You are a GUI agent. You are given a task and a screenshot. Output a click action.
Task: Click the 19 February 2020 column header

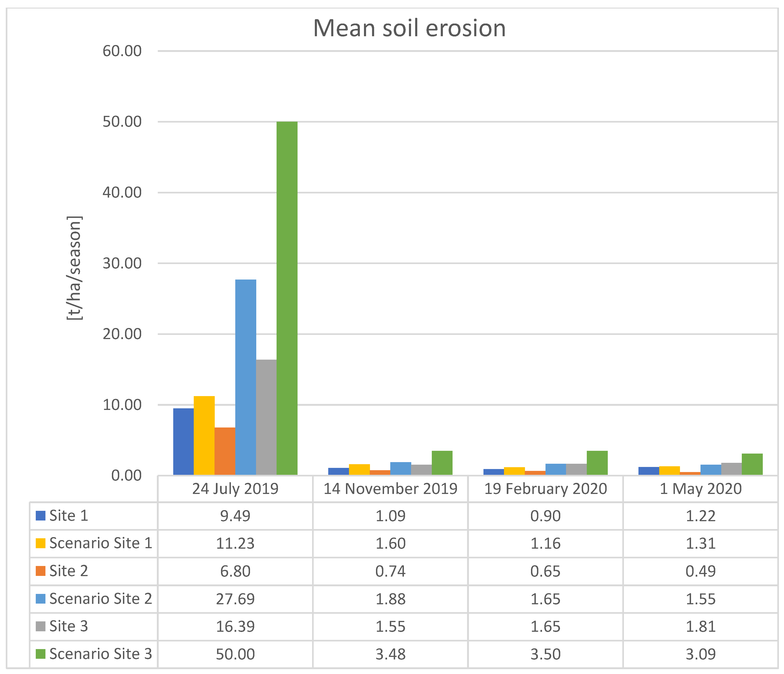(x=545, y=489)
